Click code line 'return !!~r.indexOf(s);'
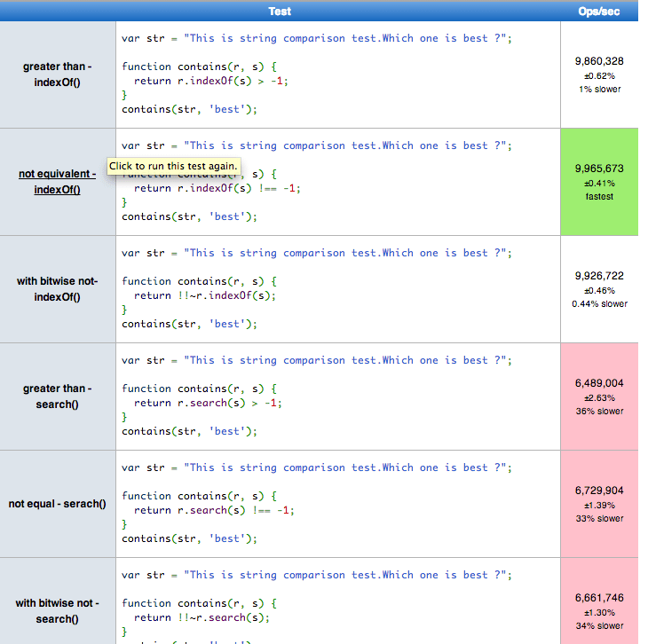 point(204,295)
